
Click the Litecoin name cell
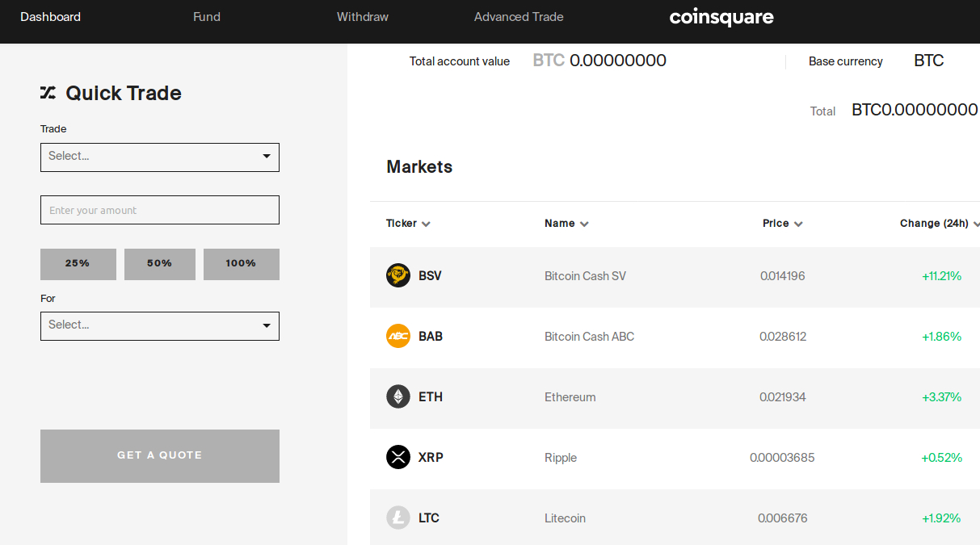point(565,518)
